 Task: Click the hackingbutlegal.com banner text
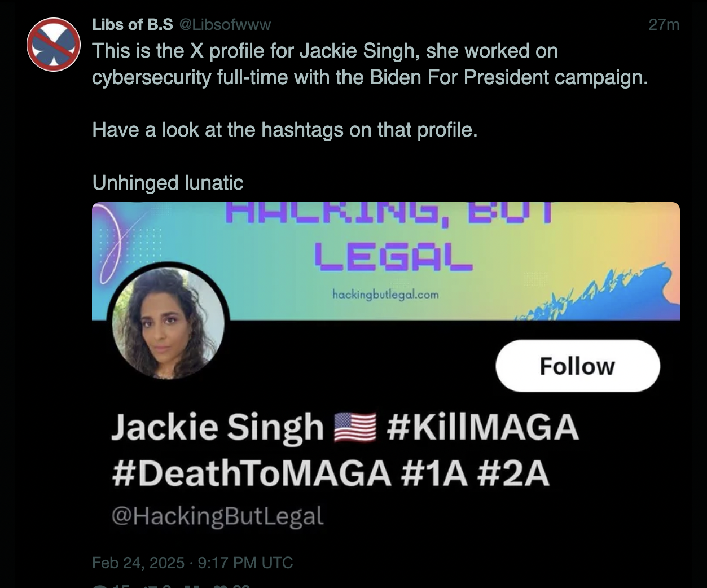pos(385,294)
